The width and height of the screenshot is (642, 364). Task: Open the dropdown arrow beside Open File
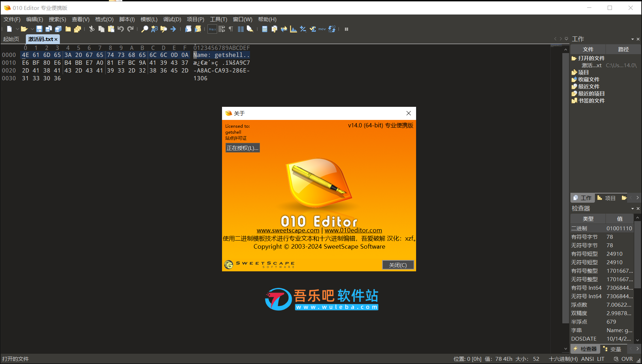tap(32, 29)
